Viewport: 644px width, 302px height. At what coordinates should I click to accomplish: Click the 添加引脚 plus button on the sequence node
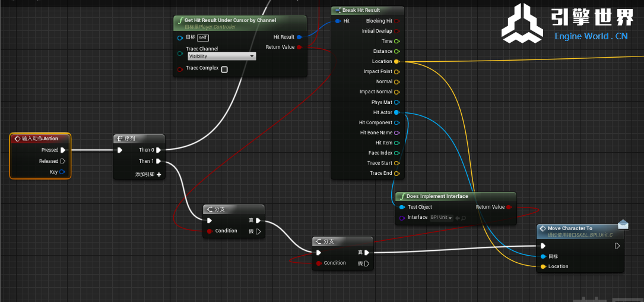coord(159,175)
